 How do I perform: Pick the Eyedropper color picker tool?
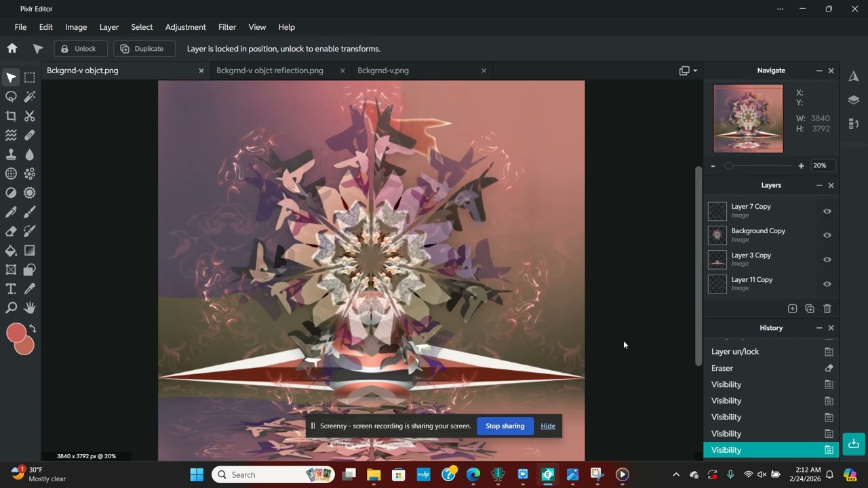30,289
